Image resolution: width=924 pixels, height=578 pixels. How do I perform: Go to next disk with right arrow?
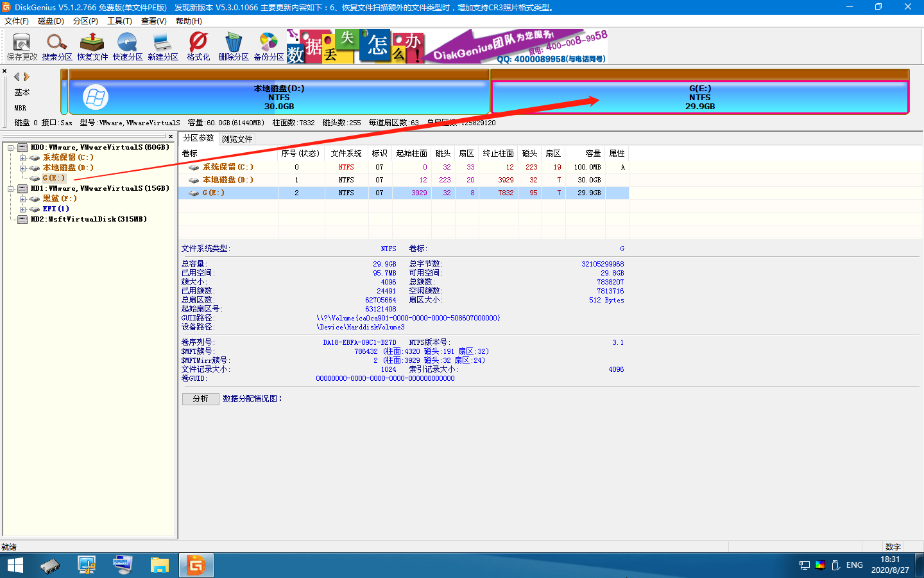coord(26,76)
